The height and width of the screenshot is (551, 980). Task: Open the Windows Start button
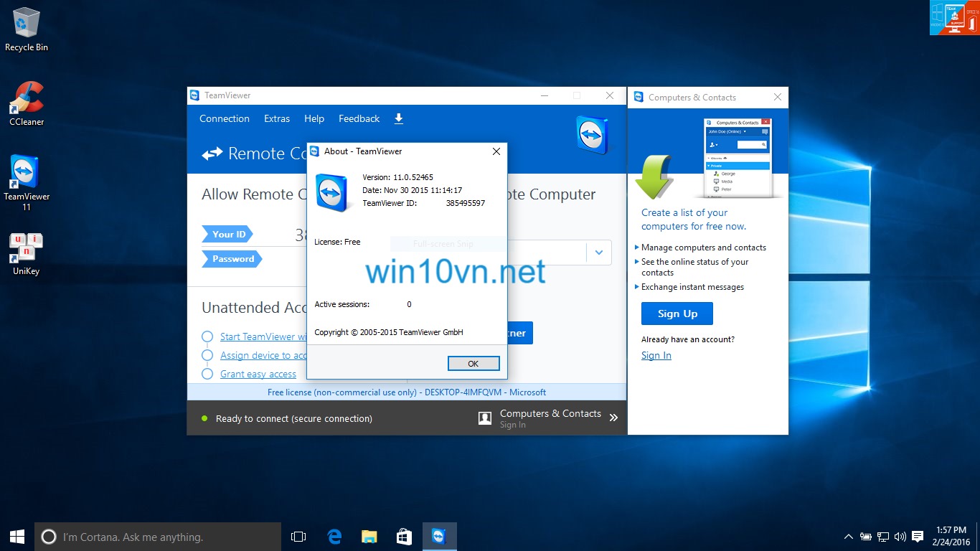tap(17, 537)
